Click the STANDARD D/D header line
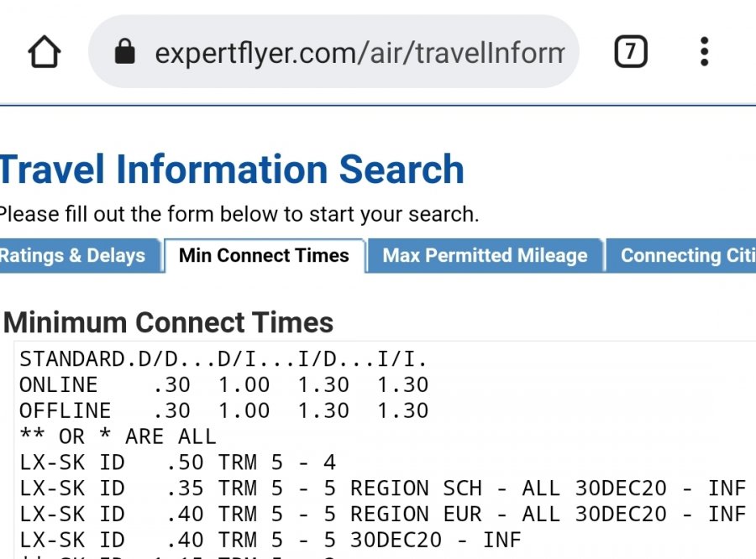The image size is (756, 559). [x=223, y=359]
